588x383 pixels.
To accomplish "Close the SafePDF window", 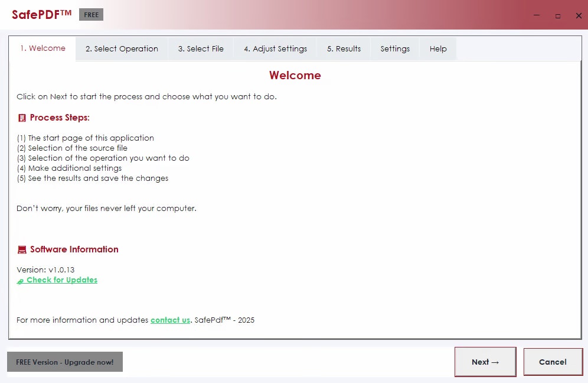I will (x=579, y=16).
